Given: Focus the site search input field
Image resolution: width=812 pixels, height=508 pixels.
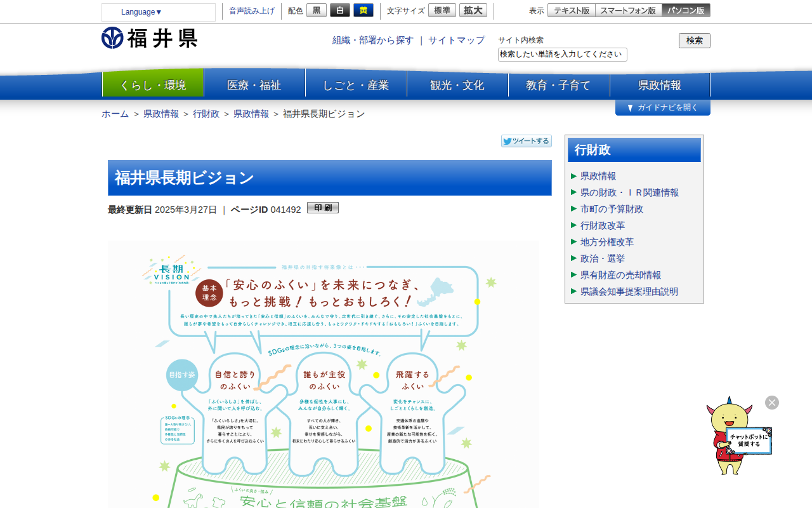Looking at the screenshot, I should coord(563,55).
